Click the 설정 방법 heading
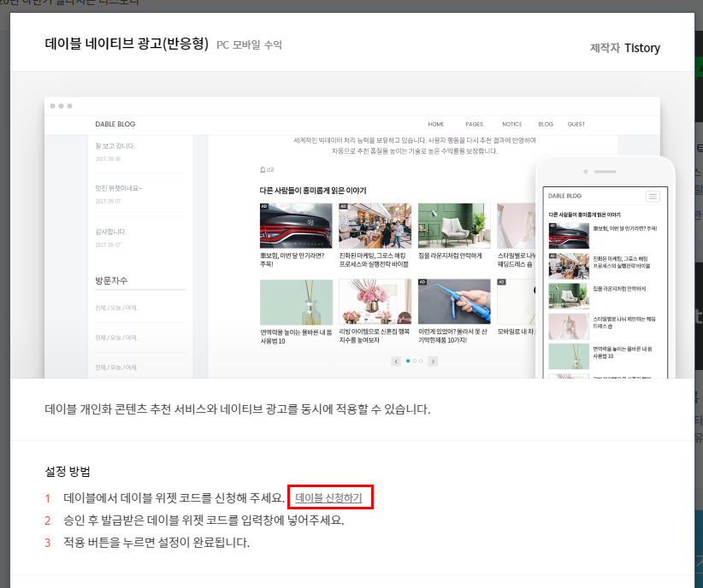703x588 pixels. [68, 471]
